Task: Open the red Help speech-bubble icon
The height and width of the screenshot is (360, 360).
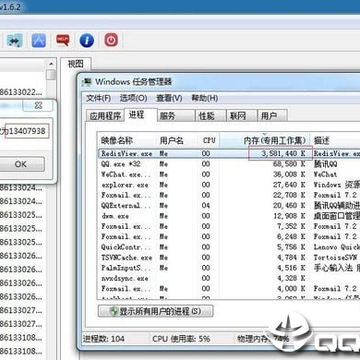Action: pyautogui.click(x=63, y=40)
